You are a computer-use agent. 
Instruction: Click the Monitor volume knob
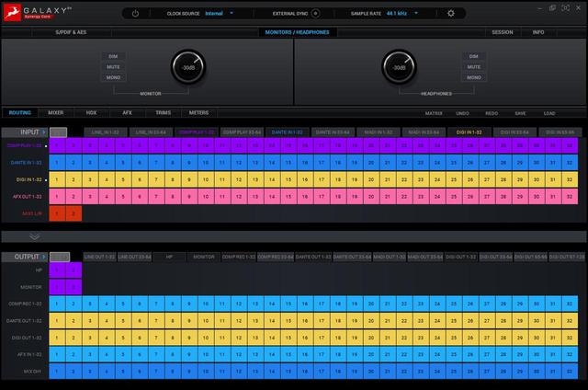pyautogui.click(x=188, y=67)
